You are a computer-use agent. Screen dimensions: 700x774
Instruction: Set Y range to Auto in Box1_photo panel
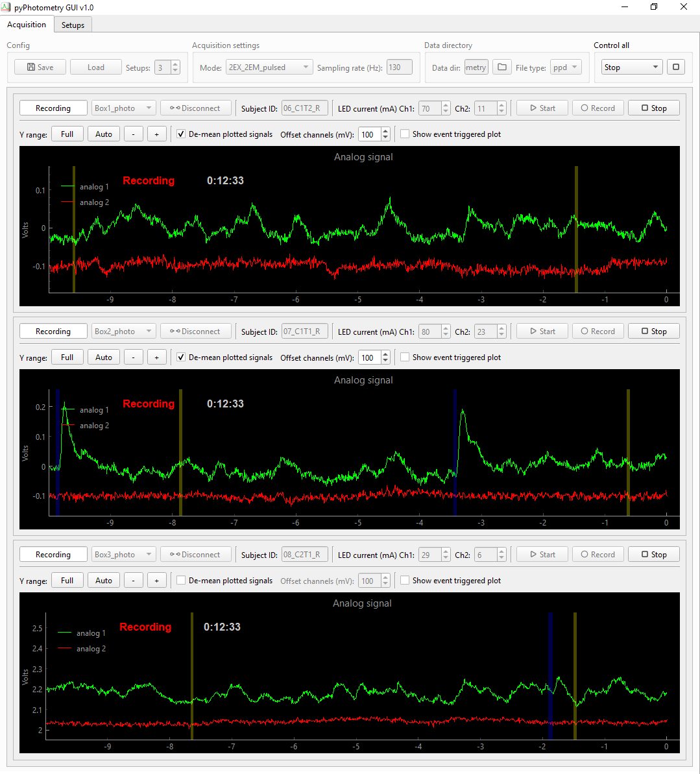click(x=104, y=134)
